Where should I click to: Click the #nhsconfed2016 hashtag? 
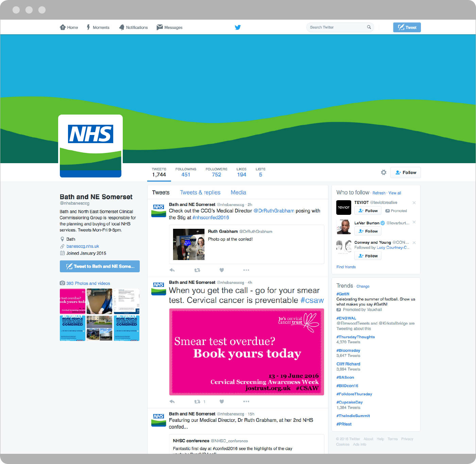pyautogui.click(x=210, y=218)
